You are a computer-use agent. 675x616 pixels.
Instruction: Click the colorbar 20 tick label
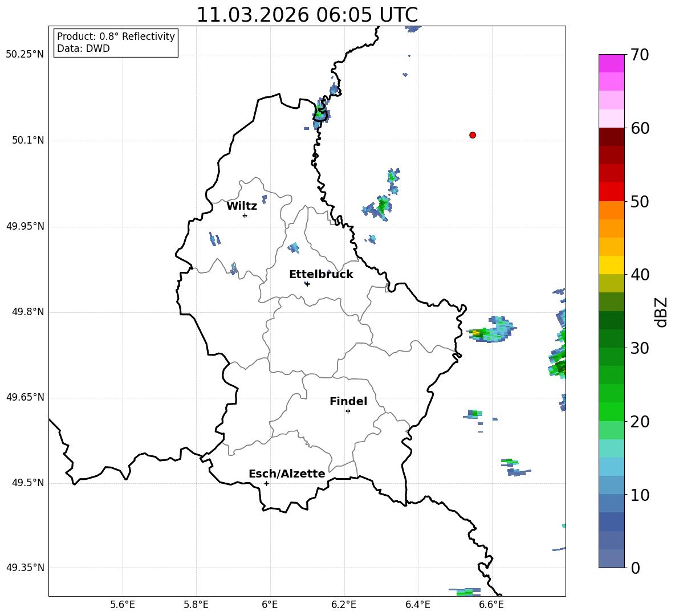coord(640,421)
